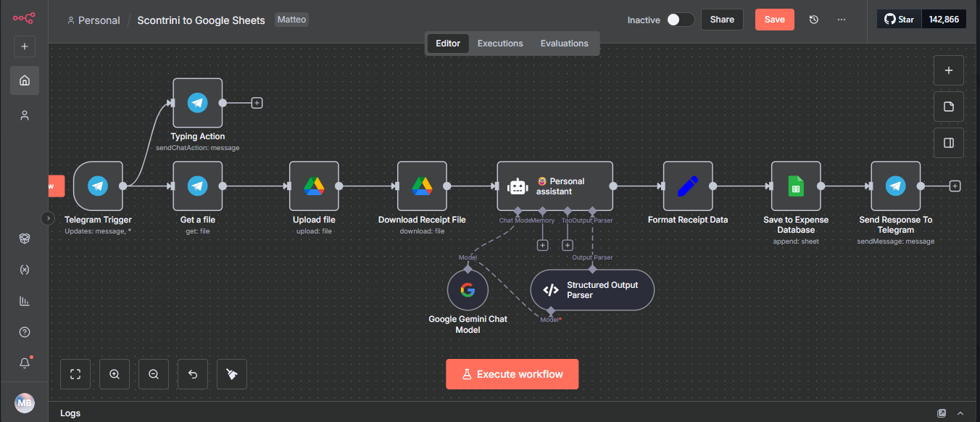Screen dimensions: 980x422
Task: Toggle the Inactive workflow switch
Action: pos(680,20)
